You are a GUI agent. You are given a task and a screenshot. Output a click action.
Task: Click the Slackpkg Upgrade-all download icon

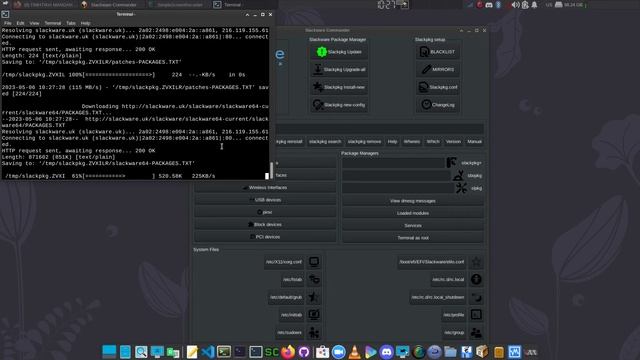point(318,69)
